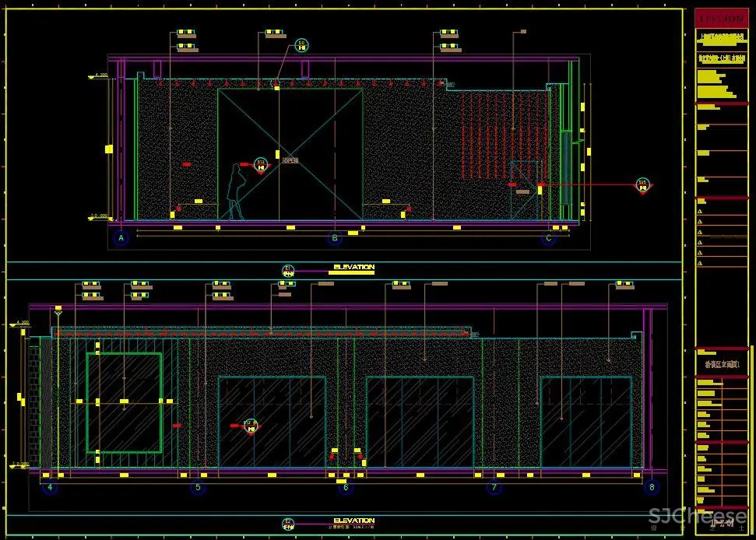Select grid axis bubble B
756x540 pixels.
(335, 238)
